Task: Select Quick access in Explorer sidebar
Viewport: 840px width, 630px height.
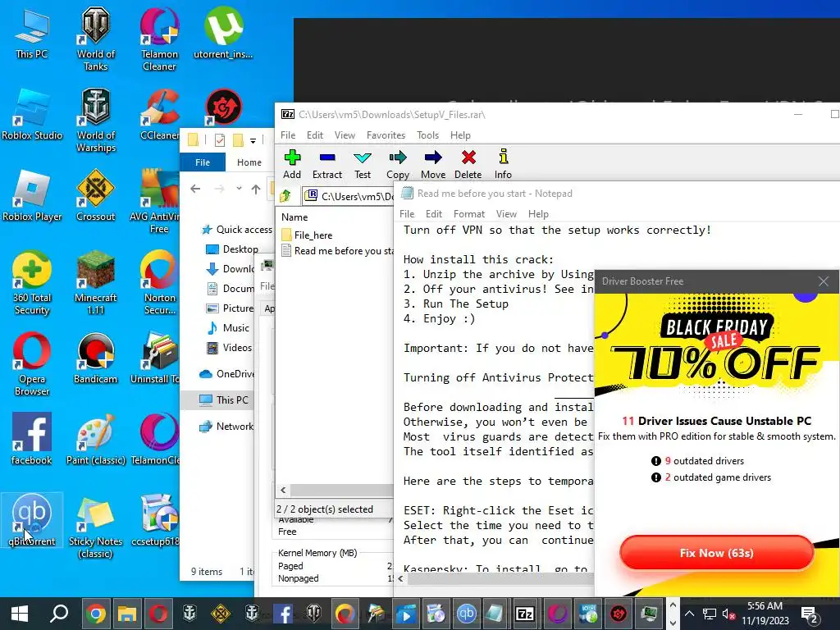Action: (x=235, y=230)
